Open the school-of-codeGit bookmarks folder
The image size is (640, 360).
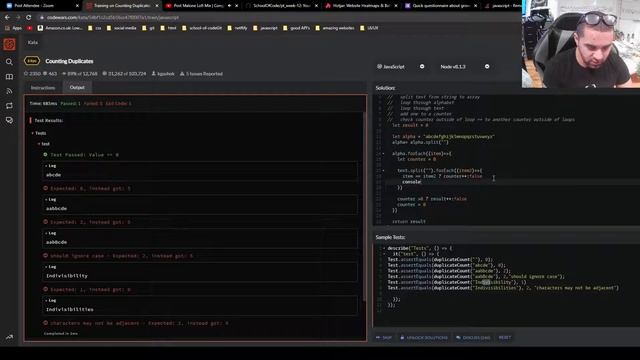coord(202,28)
